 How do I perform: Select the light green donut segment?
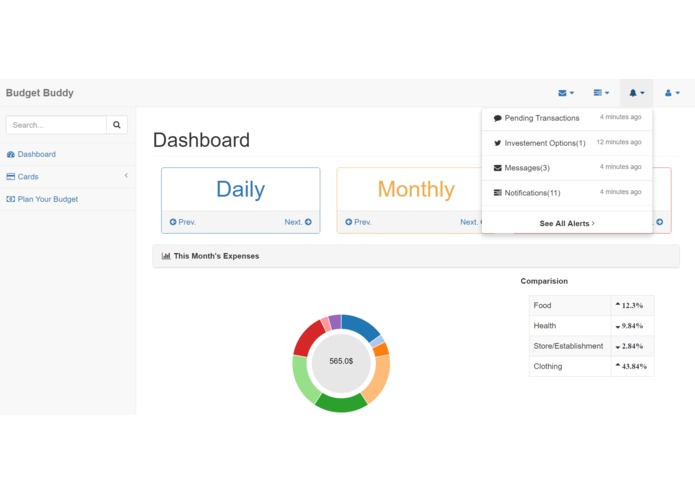tap(305, 380)
